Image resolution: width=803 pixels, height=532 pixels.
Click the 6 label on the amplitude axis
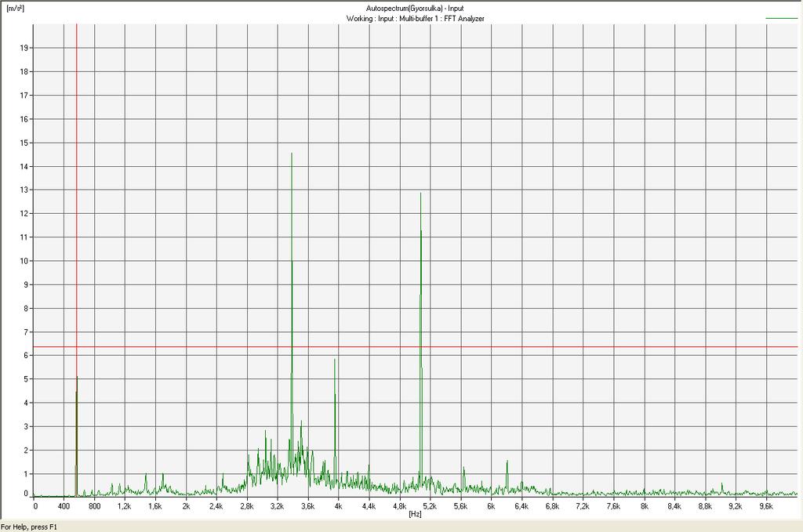click(26, 356)
